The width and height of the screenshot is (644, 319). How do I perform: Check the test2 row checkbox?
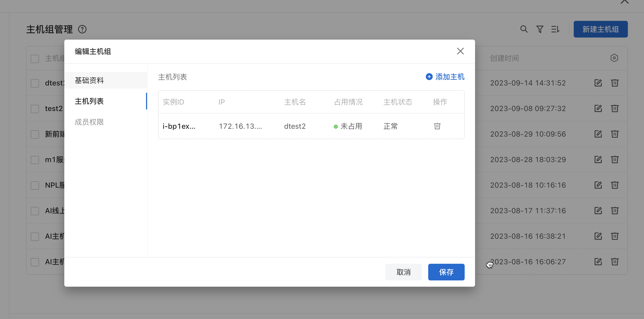click(35, 109)
